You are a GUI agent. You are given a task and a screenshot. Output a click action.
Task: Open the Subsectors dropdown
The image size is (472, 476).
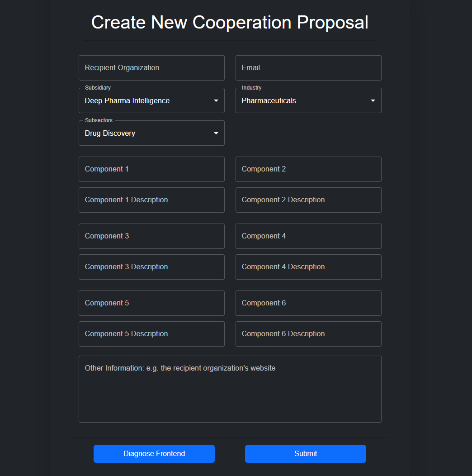click(151, 133)
